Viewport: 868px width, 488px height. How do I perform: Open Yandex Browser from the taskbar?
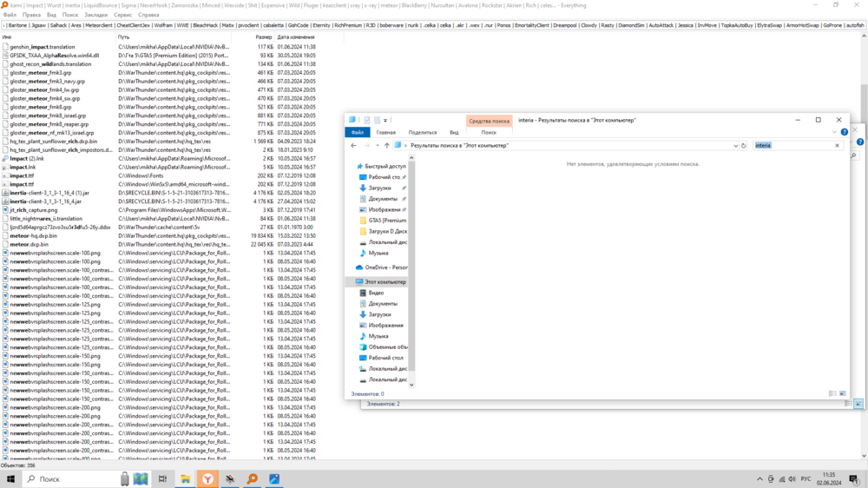(x=207, y=479)
